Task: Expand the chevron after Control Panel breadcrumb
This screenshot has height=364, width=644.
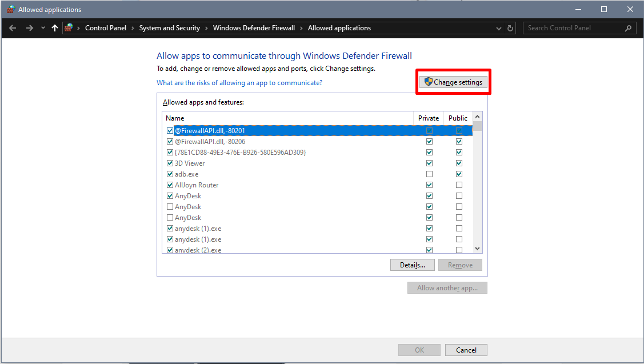Action: (x=133, y=28)
